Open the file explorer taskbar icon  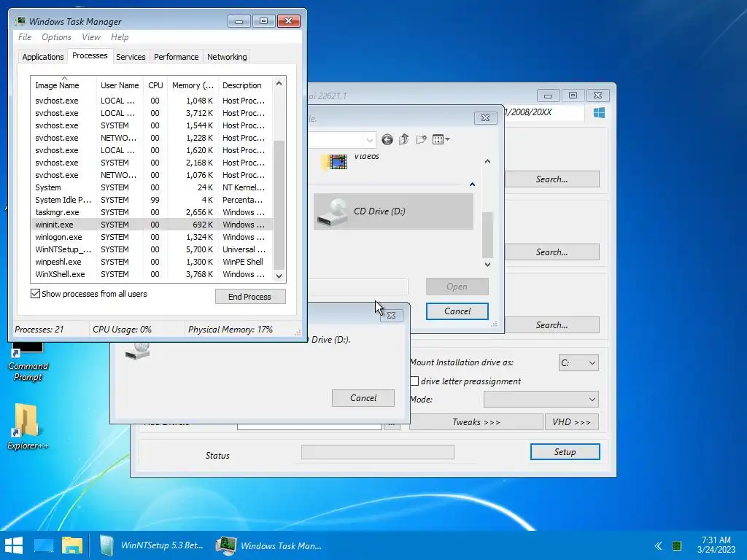coord(72,545)
